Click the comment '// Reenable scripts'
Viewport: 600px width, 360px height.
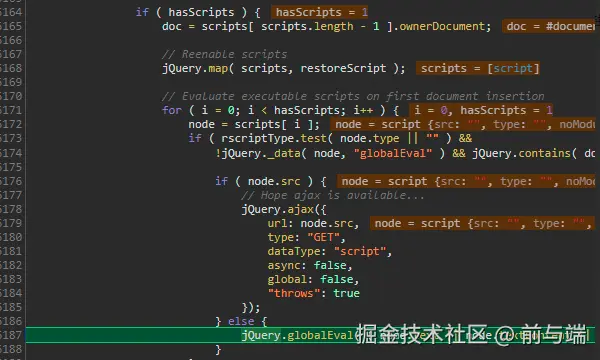click(224, 54)
